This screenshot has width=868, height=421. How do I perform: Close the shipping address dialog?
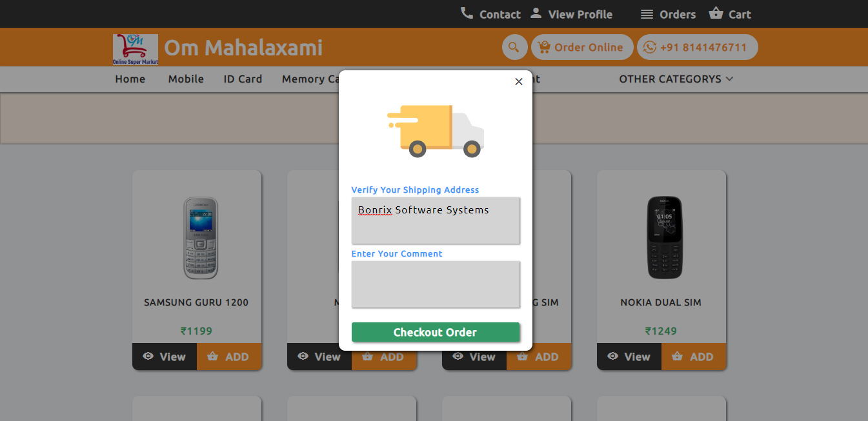519,82
